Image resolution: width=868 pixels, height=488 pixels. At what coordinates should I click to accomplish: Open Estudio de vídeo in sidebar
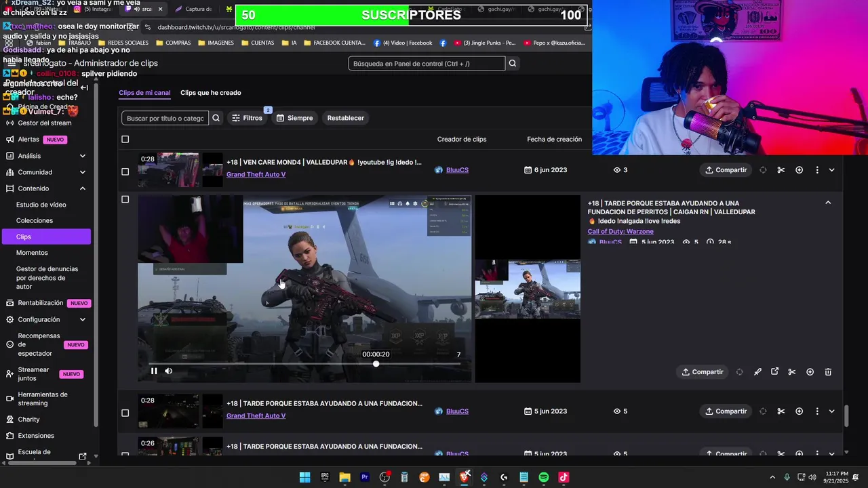click(x=41, y=205)
